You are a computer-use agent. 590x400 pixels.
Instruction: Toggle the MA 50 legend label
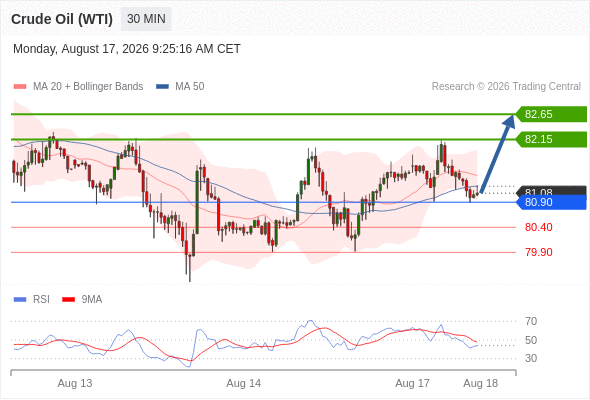click(x=190, y=87)
